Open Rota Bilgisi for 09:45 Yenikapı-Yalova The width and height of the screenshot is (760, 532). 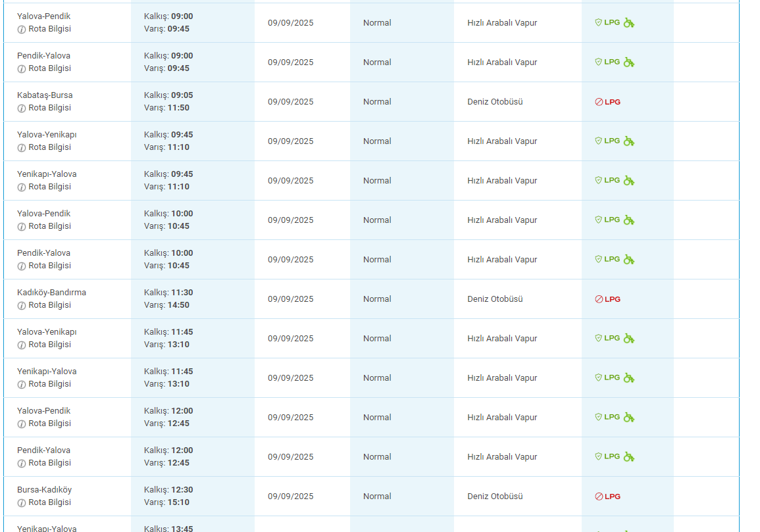tap(49, 187)
